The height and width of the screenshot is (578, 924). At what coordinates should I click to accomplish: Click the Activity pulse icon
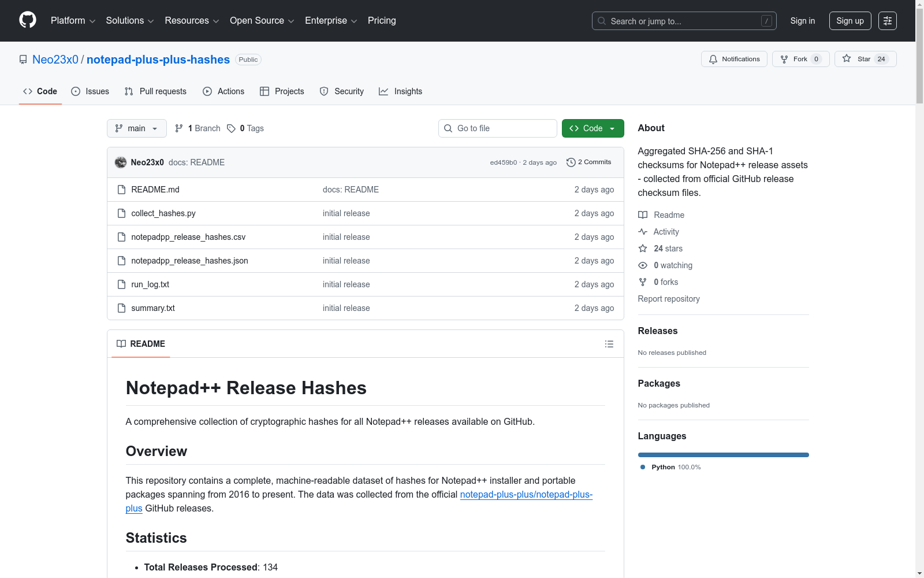pos(643,232)
